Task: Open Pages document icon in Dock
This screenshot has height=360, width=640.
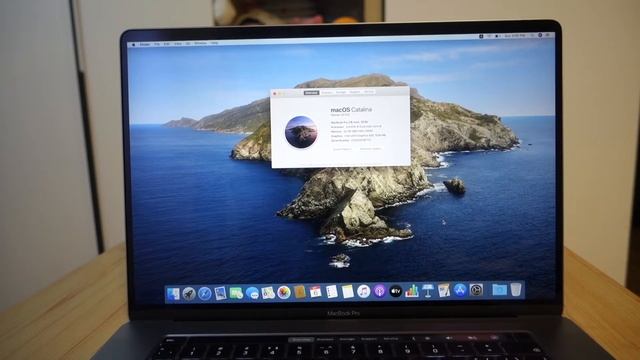Action: [x=444, y=291]
